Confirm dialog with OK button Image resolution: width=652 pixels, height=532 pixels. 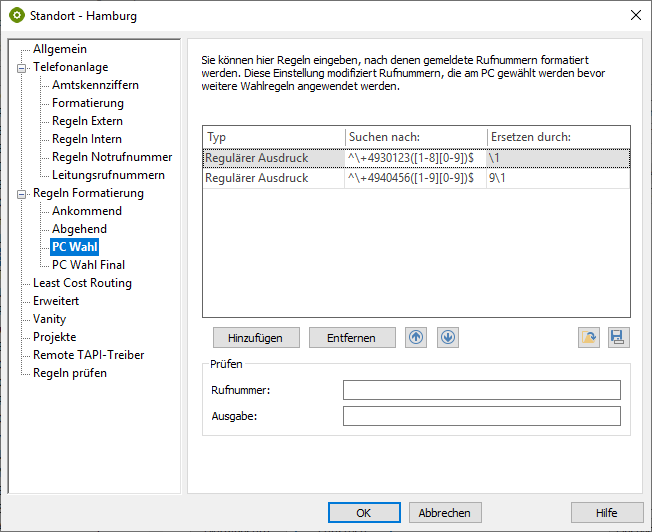tap(364, 513)
